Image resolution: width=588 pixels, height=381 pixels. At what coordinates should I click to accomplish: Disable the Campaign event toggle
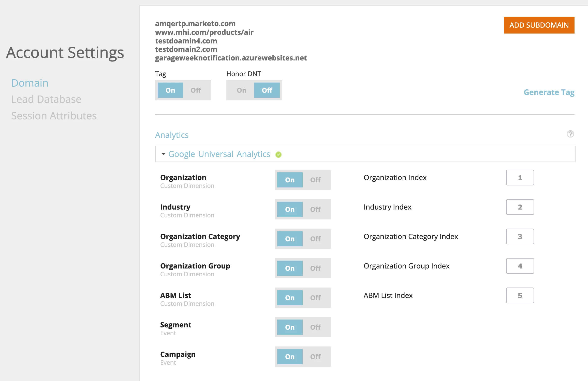point(315,357)
